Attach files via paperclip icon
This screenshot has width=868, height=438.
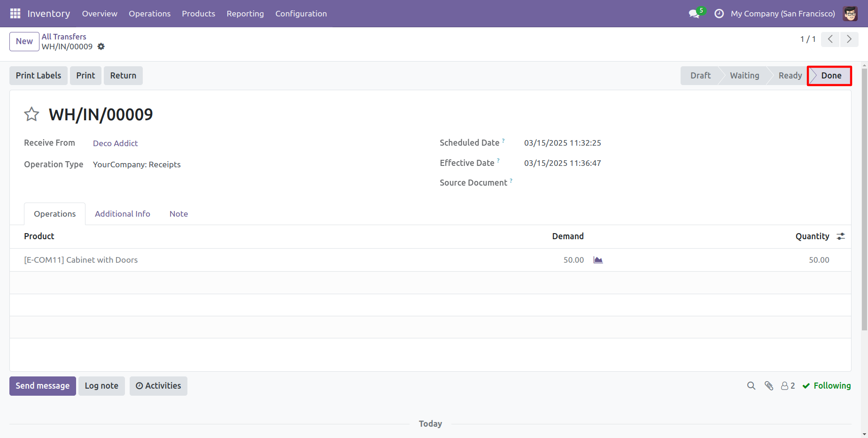[x=769, y=386]
